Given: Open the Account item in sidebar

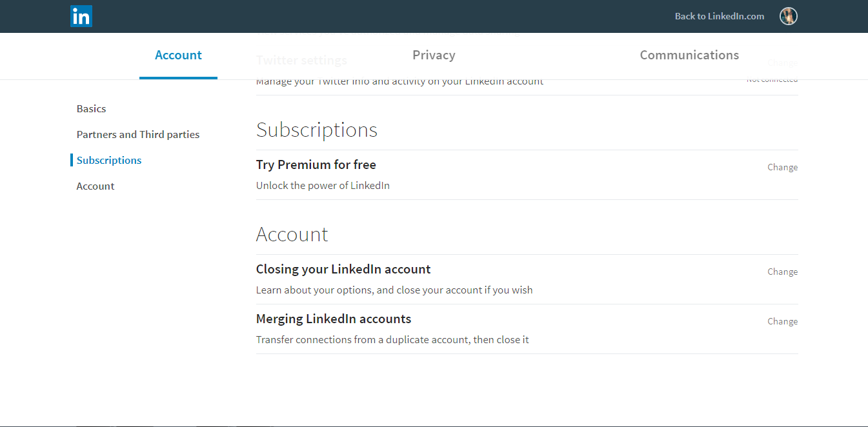Looking at the screenshot, I should tap(96, 186).
